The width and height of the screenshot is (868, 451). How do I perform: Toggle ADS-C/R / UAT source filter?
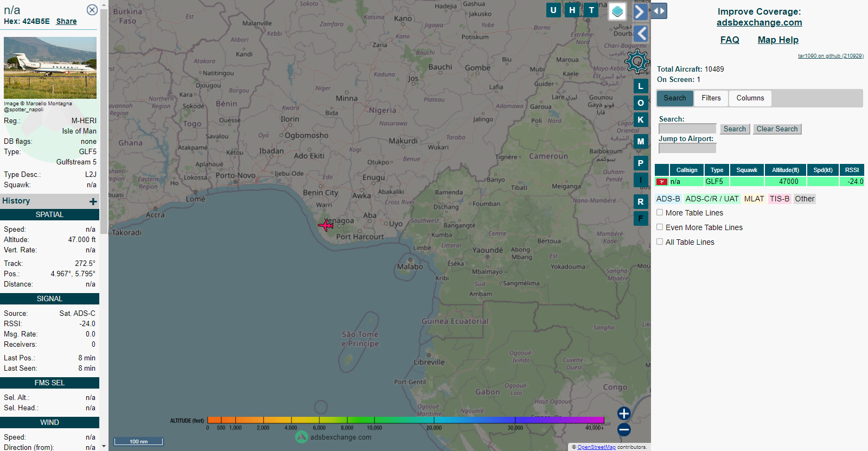coord(712,199)
